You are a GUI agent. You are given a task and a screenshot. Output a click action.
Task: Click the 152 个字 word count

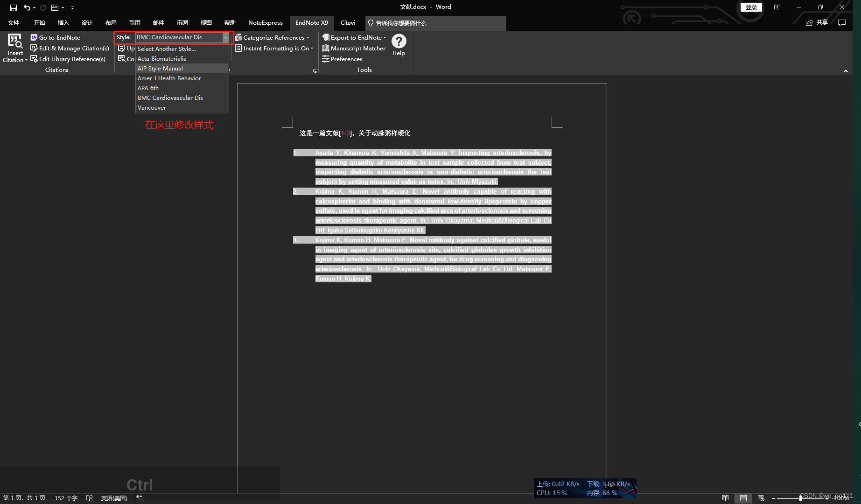[x=66, y=498]
